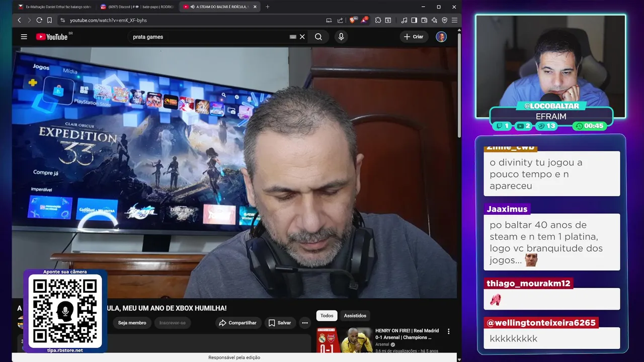
Task: Start voice search with microphone
Action: click(x=341, y=37)
